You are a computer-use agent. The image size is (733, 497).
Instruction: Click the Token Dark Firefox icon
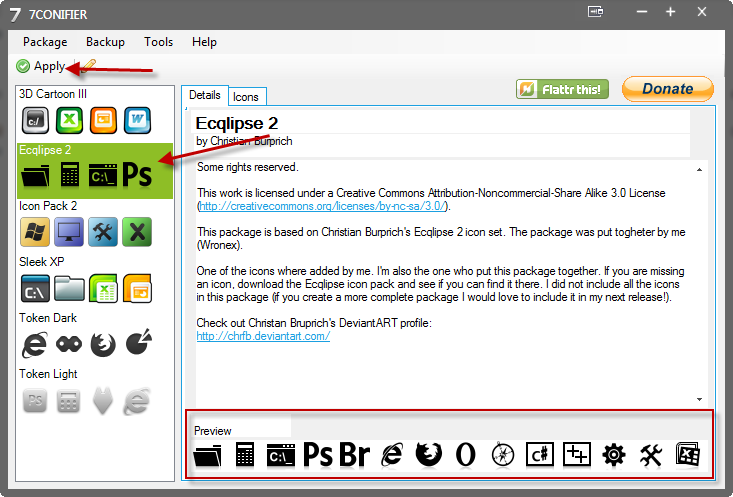point(103,345)
